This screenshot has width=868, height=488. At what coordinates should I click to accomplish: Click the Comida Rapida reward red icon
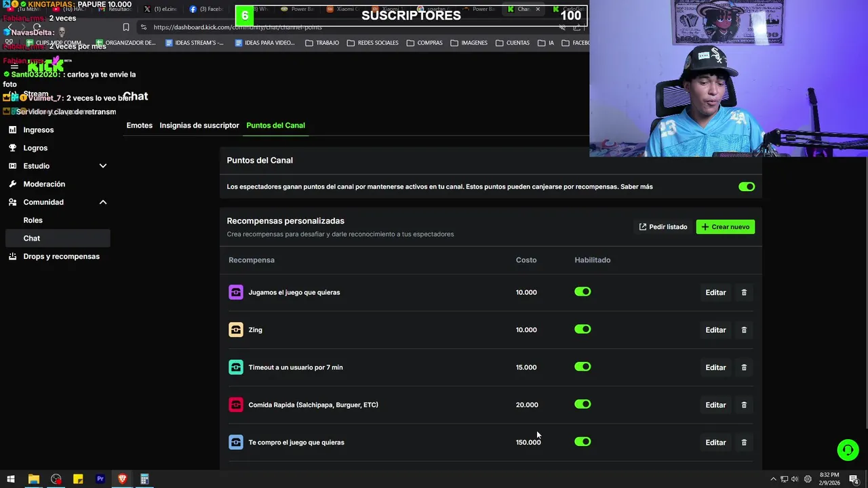tap(236, 405)
